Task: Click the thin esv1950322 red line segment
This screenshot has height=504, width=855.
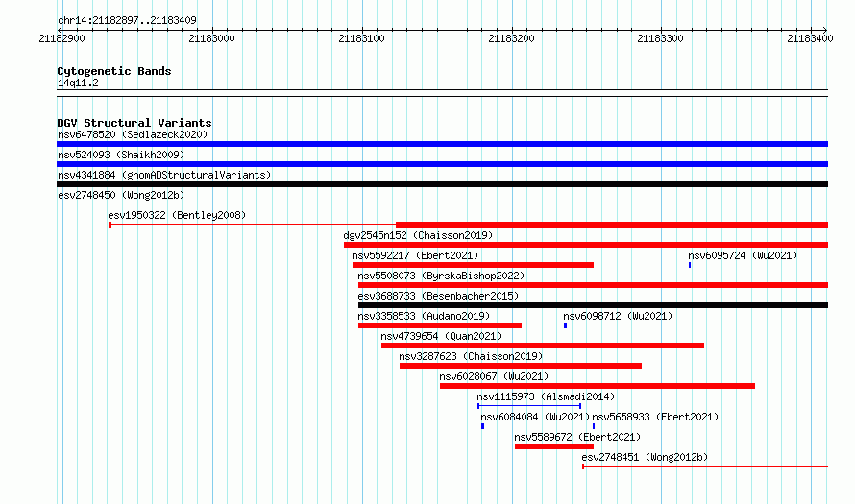Action: pos(253,225)
